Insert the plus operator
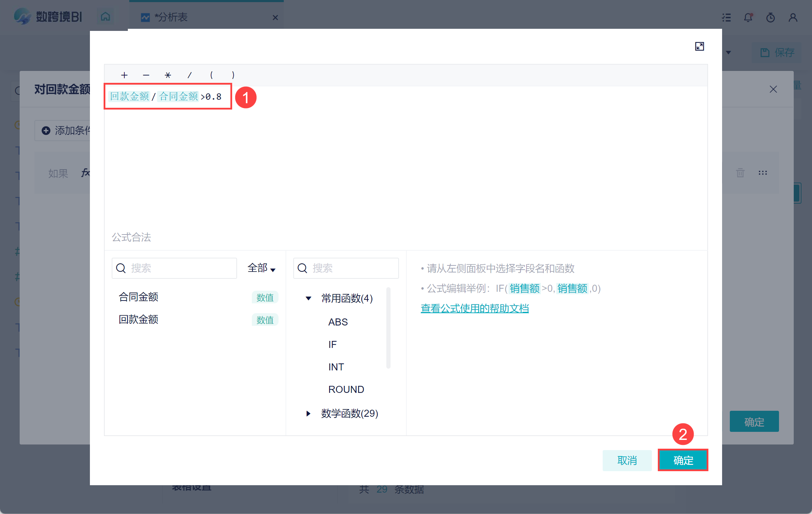This screenshot has width=812, height=514. (124, 75)
